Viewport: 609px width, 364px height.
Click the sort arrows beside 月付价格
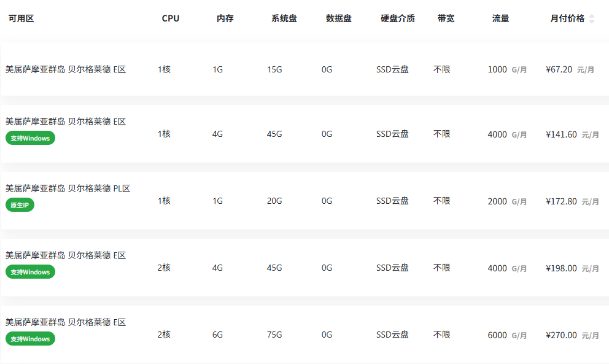click(x=592, y=19)
